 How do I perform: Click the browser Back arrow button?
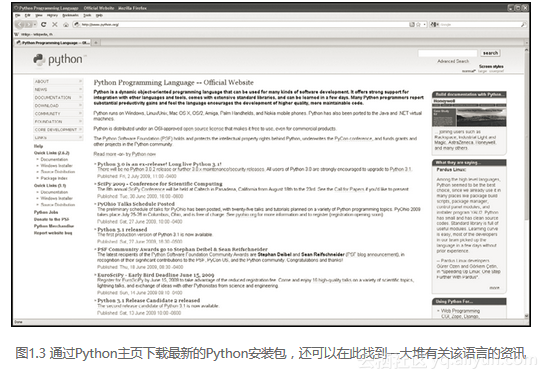[x=20, y=24]
